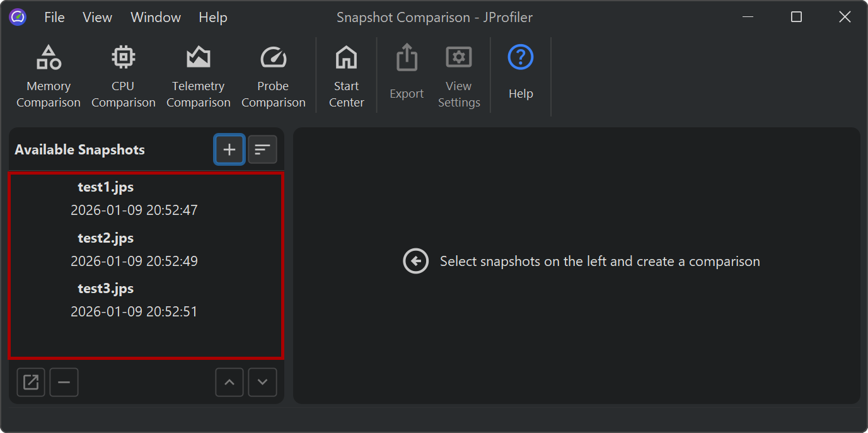
Task: Open View Settings
Action: (x=459, y=77)
